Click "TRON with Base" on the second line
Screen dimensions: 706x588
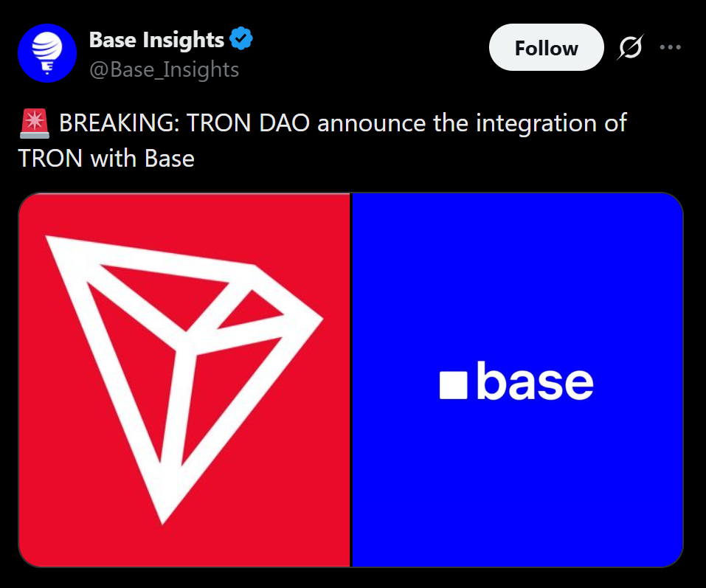tap(106, 158)
